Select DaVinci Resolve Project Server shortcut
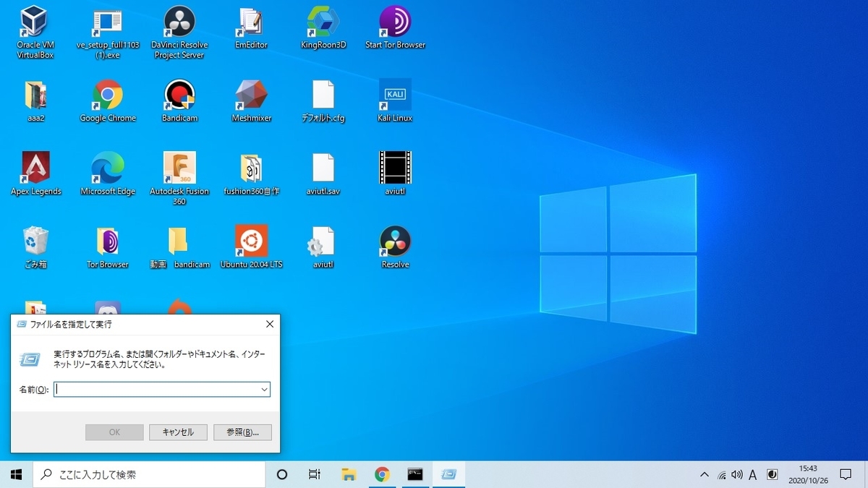Screen dimensions: 868x488 tap(179, 33)
